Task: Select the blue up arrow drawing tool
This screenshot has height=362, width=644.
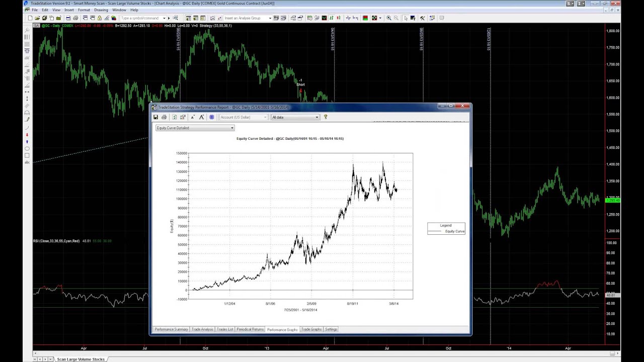Action: [27, 142]
